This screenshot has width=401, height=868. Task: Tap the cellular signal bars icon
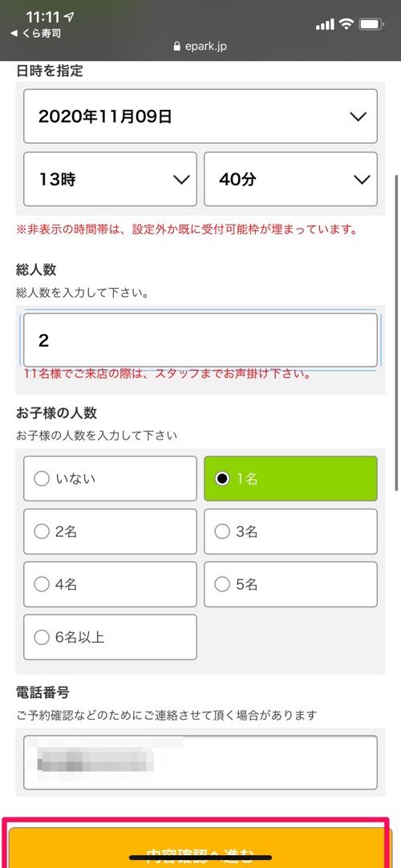click(325, 24)
